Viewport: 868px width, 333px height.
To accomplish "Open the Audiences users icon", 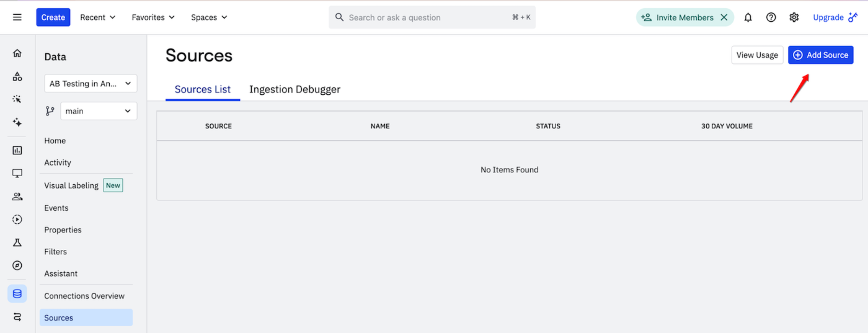I will coord(17,196).
